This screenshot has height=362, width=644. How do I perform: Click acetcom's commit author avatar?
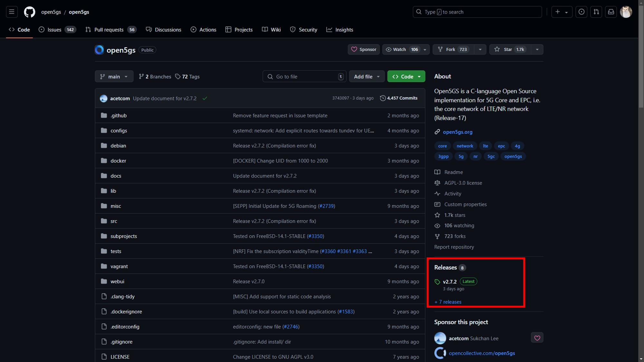(104, 98)
